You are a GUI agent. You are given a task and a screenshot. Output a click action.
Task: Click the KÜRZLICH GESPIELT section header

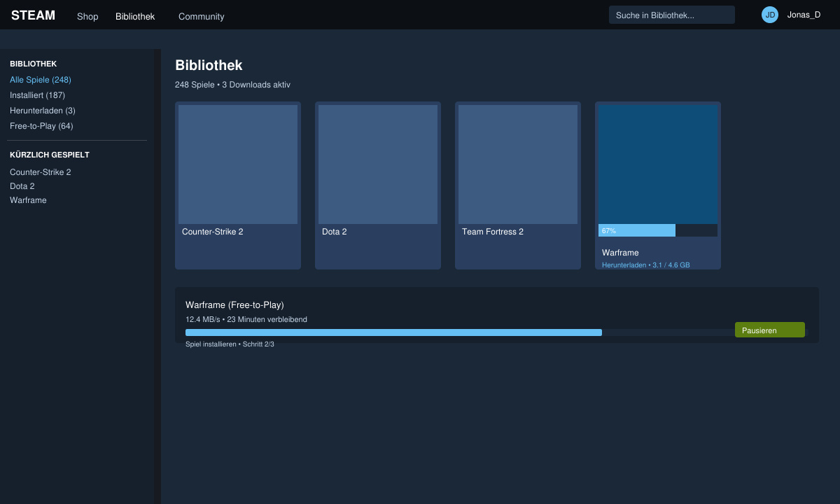[x=50, y=155]
